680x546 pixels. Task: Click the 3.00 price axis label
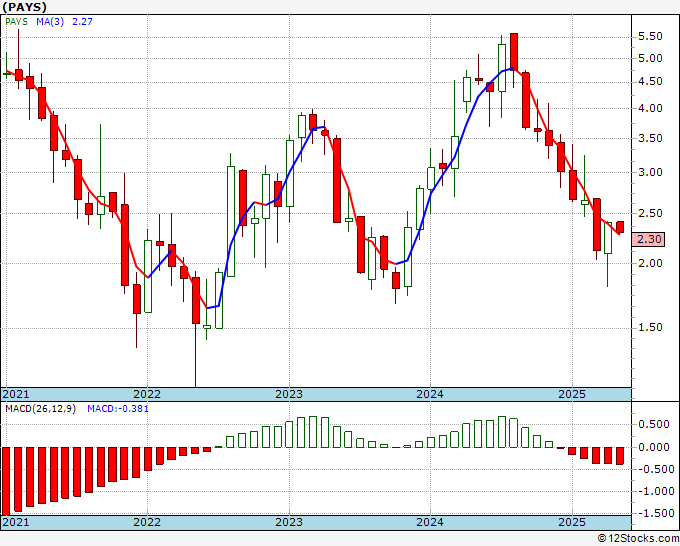pos(650,173)
